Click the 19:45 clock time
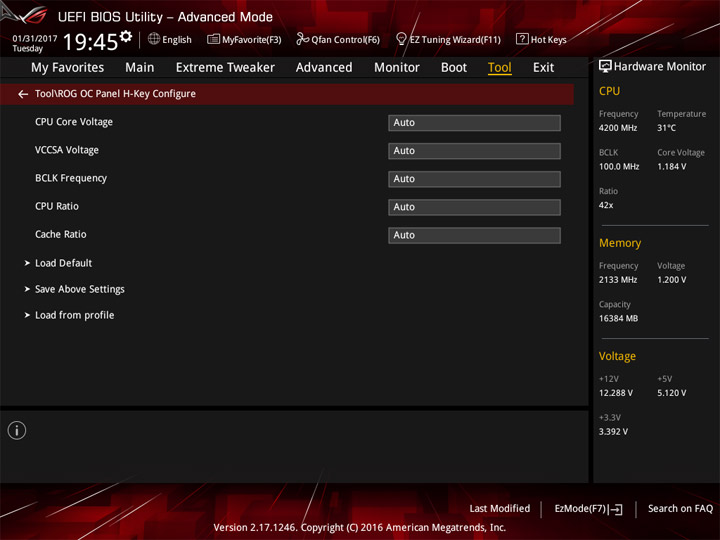The image size is (720, 540). [x=90, y=42]
